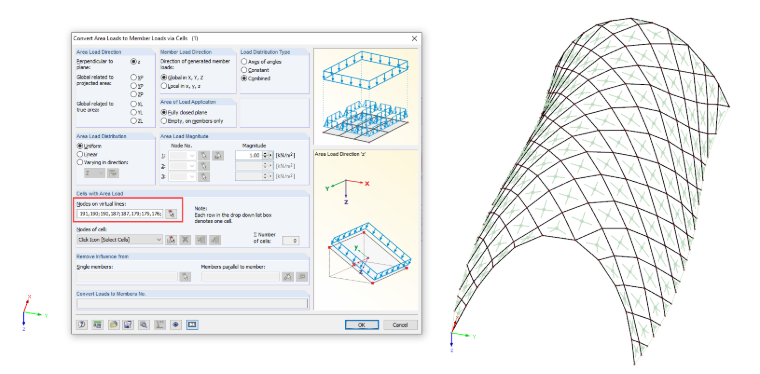Image resolution: width=760 pixels, height=374 pixels.
Task: Pick node 2 graphically in Area Load Magnitude
Action: tap(205, 166)
